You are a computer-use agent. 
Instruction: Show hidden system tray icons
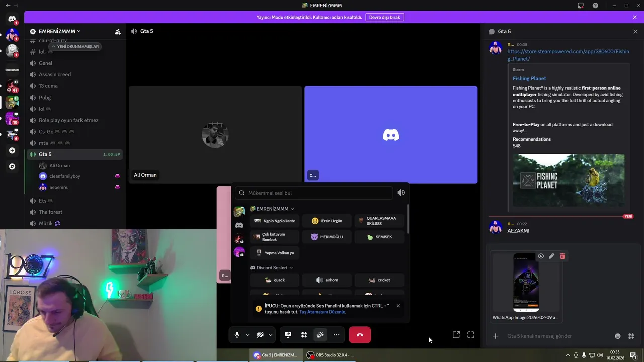pos(568,355)
